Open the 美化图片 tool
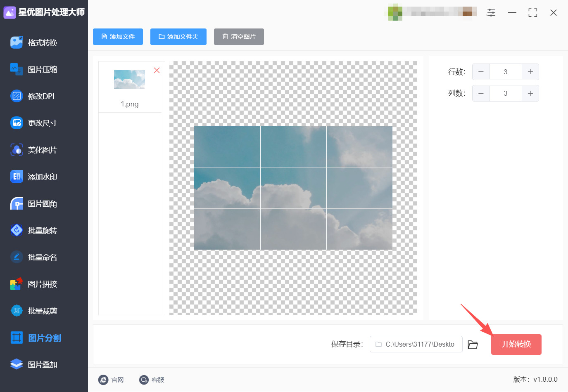The height and width of the screenshot is (392, 568). click(33, 150)
